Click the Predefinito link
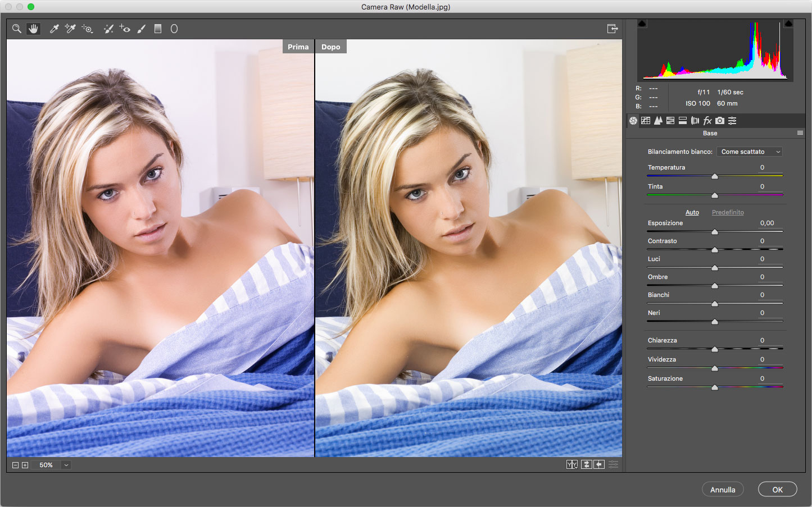Viewport: 812px width, 507px height. (728, 212)
